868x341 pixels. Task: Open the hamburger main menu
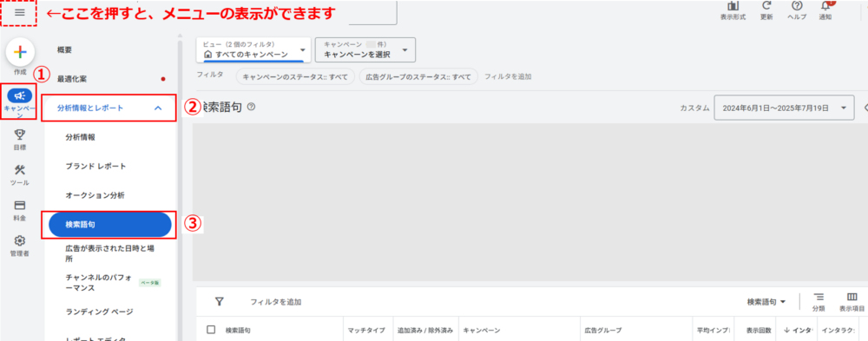click(x=20, y=12)
